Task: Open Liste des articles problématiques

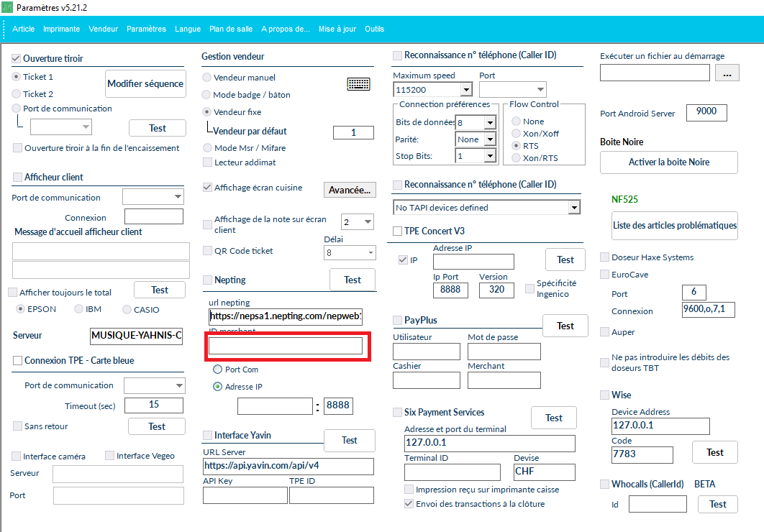Action: [674, 225]
